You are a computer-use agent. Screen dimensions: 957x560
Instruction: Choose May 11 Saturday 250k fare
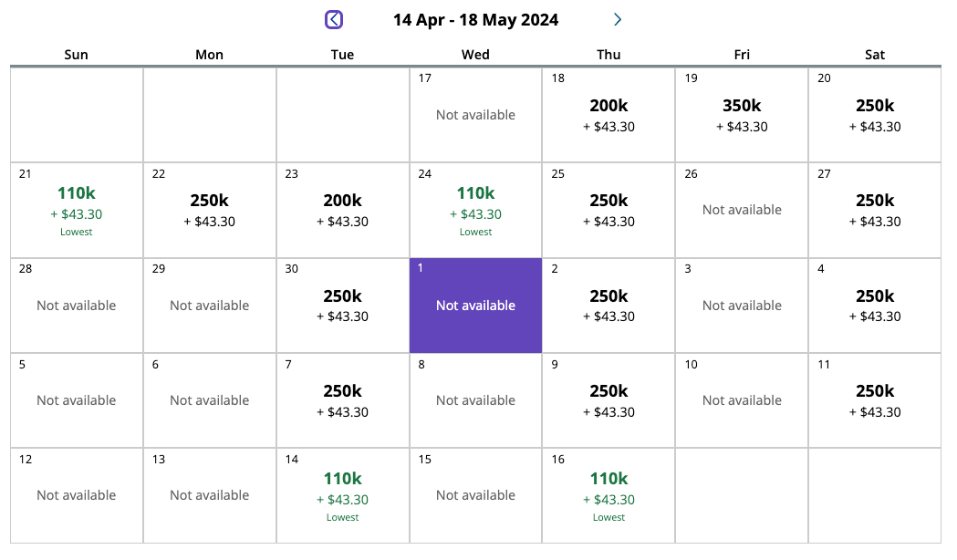coord(875,400)
